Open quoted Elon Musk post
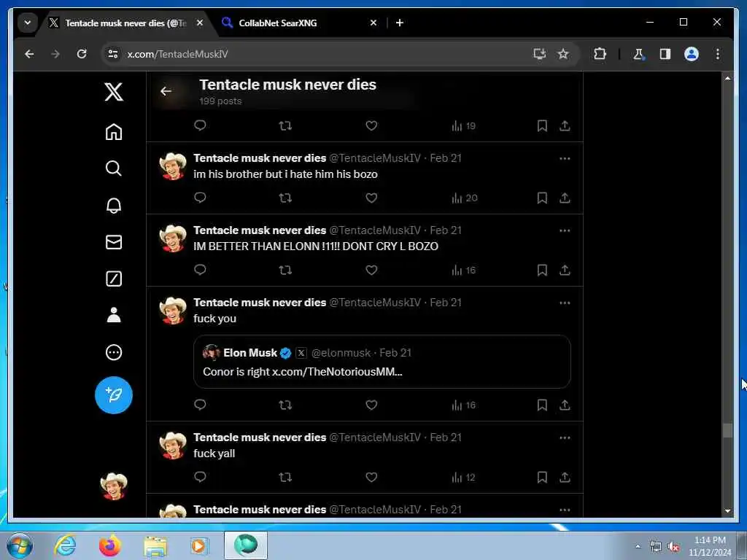The width and height of the screenshot is (747, 560). point(382,362)
